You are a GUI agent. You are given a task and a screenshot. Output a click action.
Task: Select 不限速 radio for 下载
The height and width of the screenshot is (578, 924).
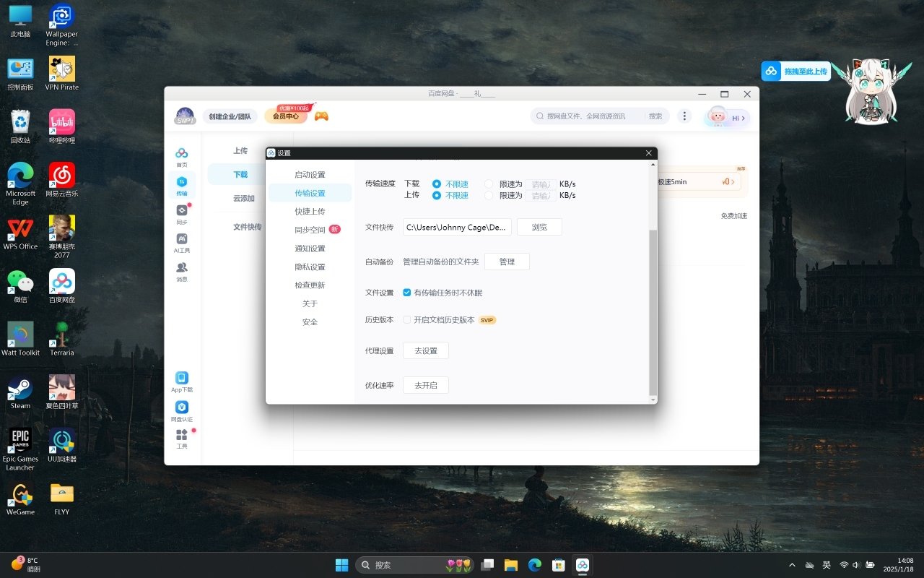437,184
